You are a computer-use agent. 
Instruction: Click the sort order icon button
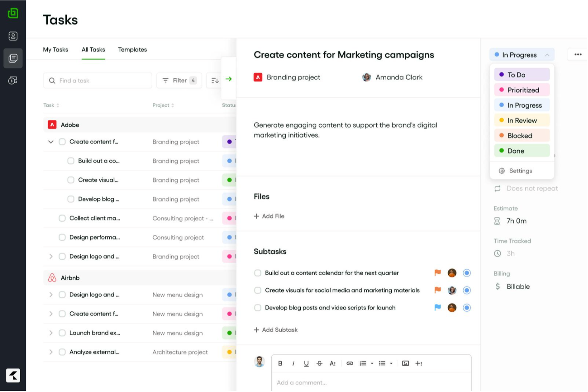click(x=215, y=81)
